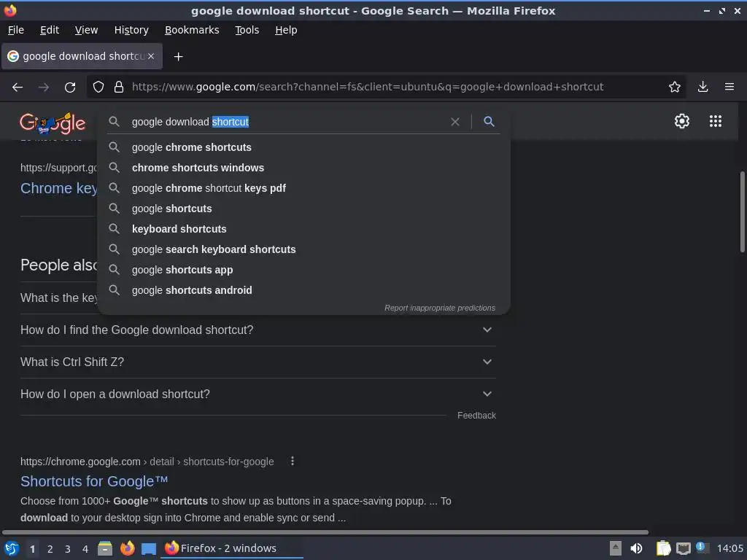Switch to workspace 3 in the taskbar
Image resolution: width=747 pixels, height=560 pixels.
(68, 549)
